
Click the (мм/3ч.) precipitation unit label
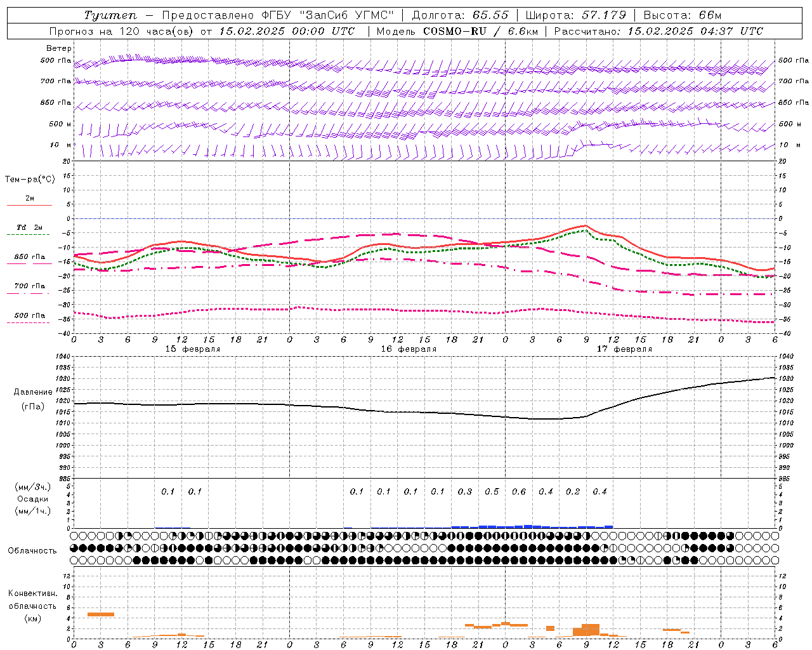(33, 487)
